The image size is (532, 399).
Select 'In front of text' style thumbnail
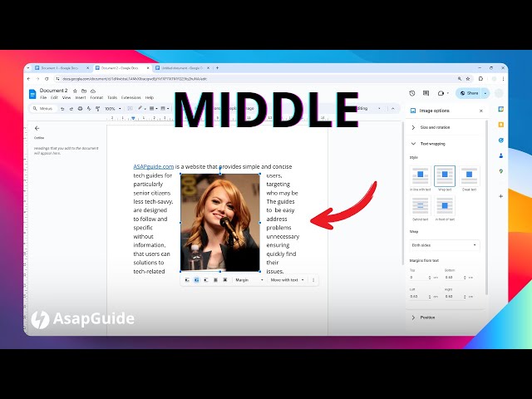pyautogui.click(x=445, y=205)
